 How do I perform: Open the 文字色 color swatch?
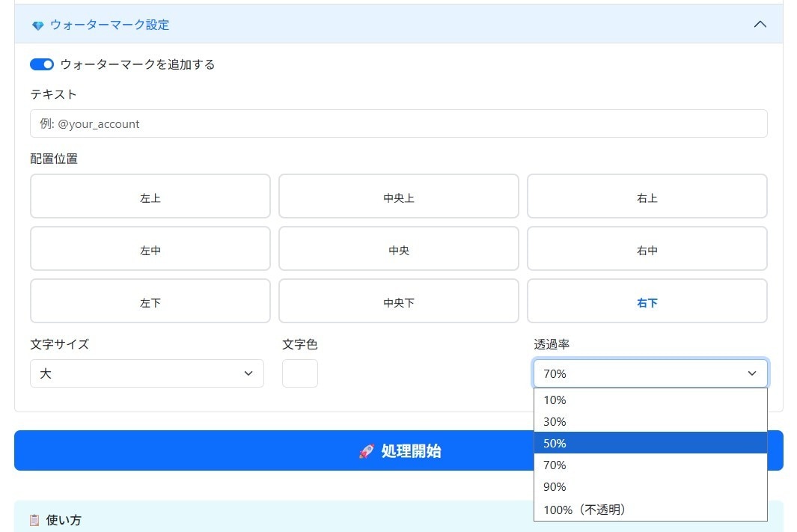coord(300,373)
